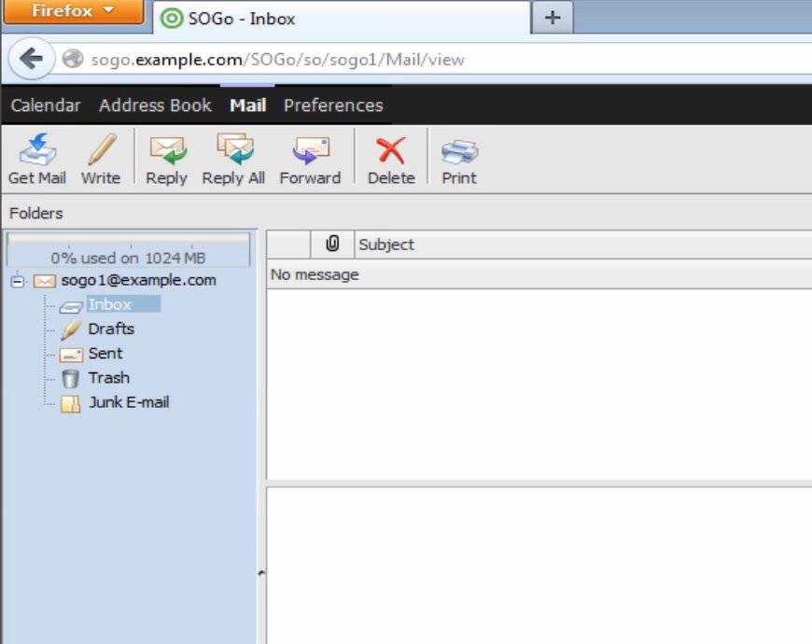The image size is (812, 644).
Task: Click the blank first column header
Action: (288, 245)
